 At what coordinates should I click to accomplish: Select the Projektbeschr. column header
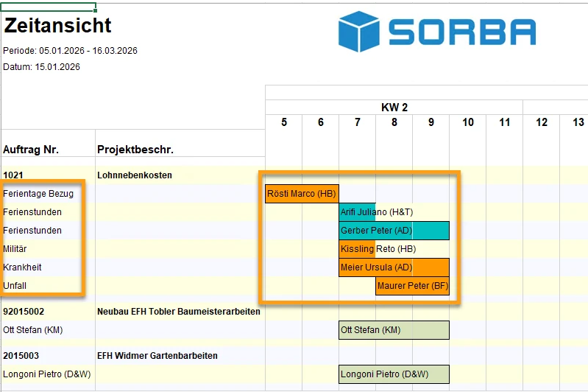point(135,150)
